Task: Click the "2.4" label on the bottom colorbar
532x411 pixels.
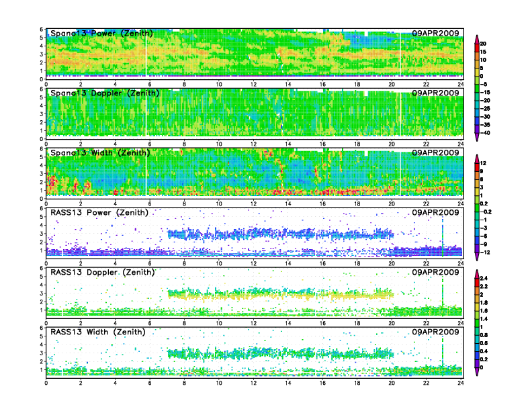Action: coord(484,278)
